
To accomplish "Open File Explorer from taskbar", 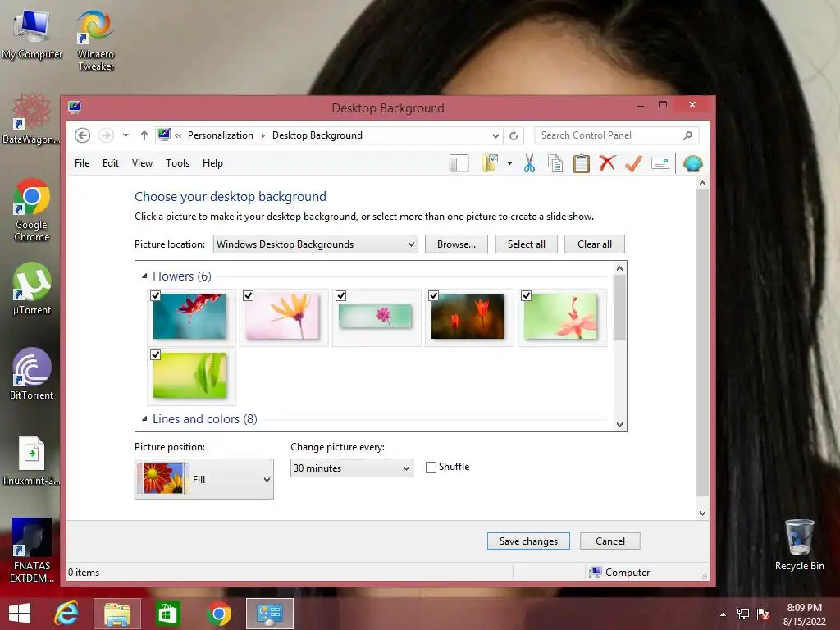I will click(x=116, y=614).
